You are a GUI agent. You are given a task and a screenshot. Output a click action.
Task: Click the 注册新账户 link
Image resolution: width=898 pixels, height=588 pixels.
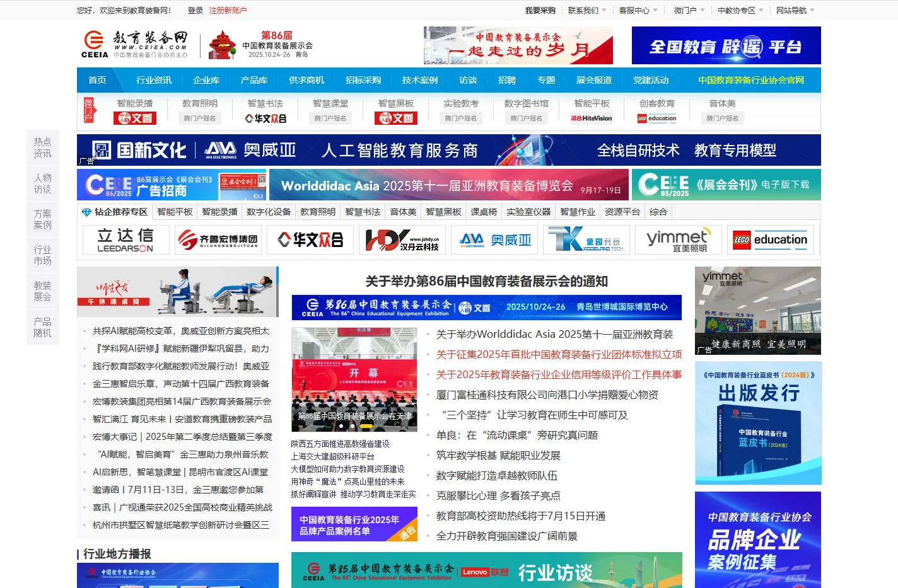pyautogui.click(x=228, y=10)
